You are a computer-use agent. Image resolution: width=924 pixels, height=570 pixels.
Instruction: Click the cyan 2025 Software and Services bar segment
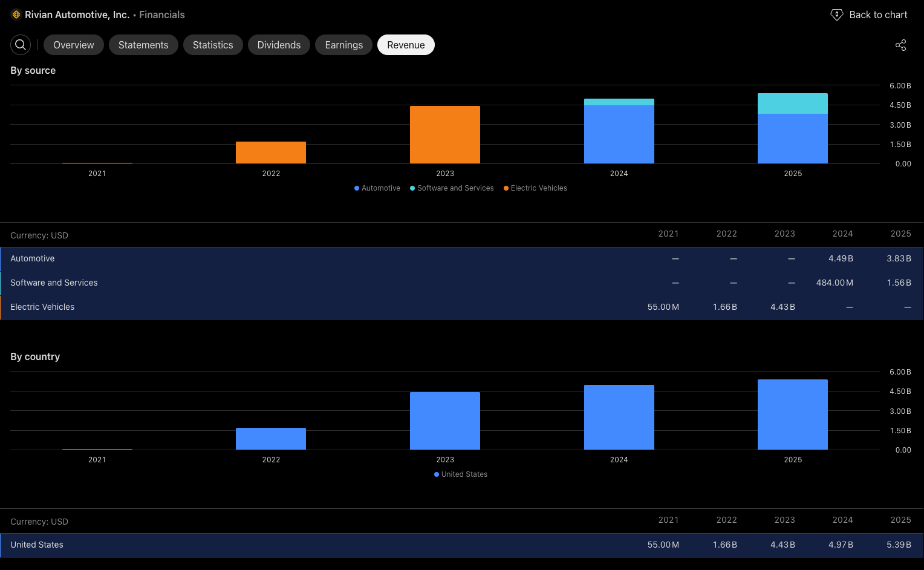pyautogui.click(x=792, y=103)
